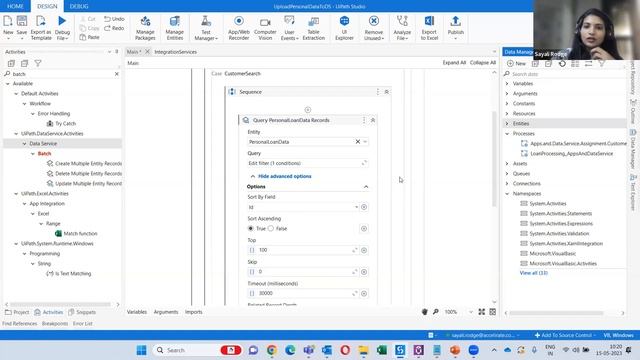Click Expand All in designer
The height and width of the screenshot is (360, 640).
coord(454,62)
